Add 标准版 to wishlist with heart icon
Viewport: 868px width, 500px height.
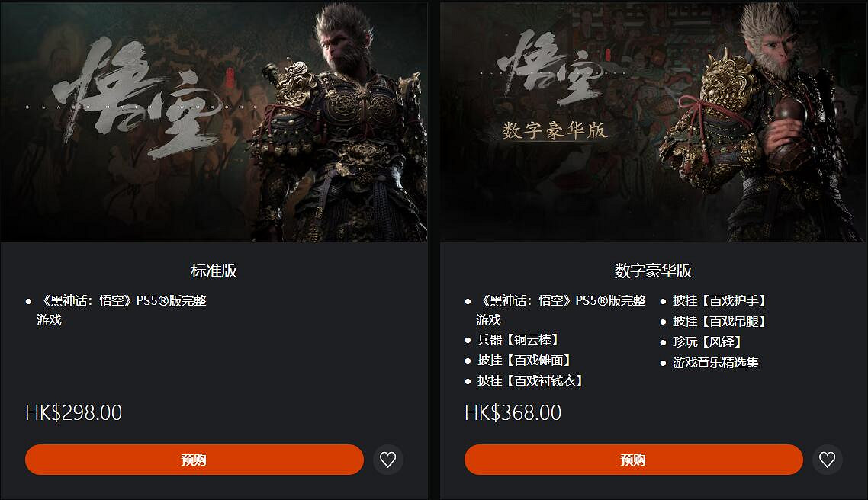click(x=387, y=460)
